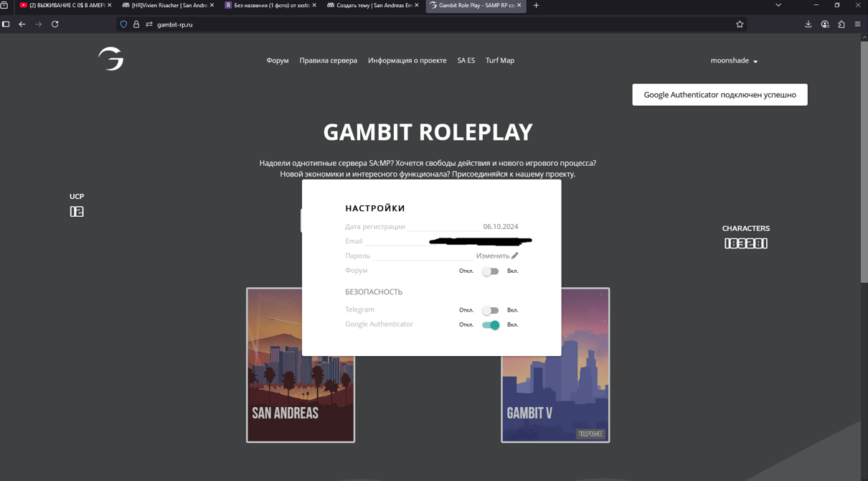Open Правила сервера nav link
Image resolution: width=868 pixels, height=481 pixels.
[329, 60]
